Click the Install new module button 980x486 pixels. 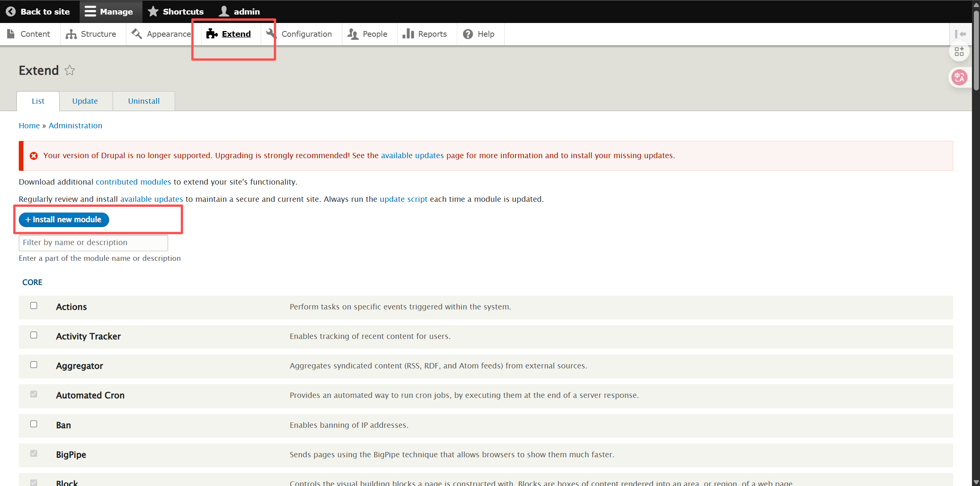pos(64,219)
